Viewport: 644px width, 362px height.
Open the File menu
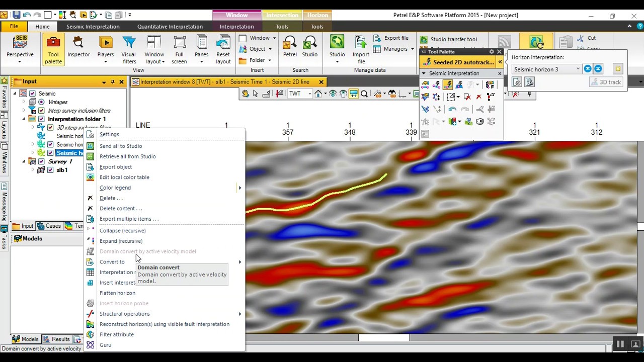click(14, 26)
